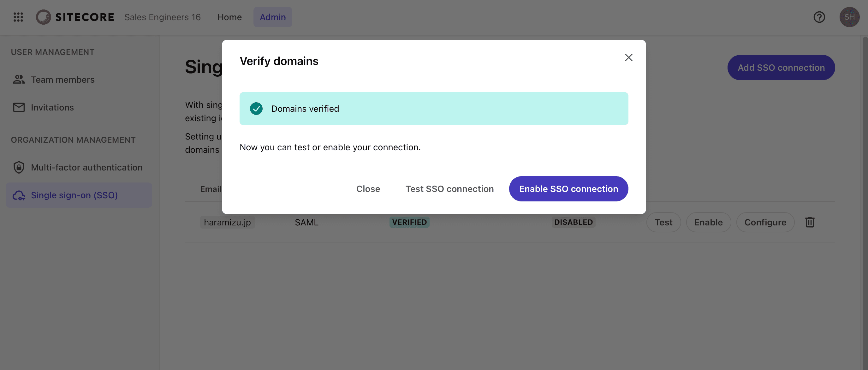The height and width of the screenshot is (370, 868).
Task: Open the app launcher grid icon
Action: [18, 17]
